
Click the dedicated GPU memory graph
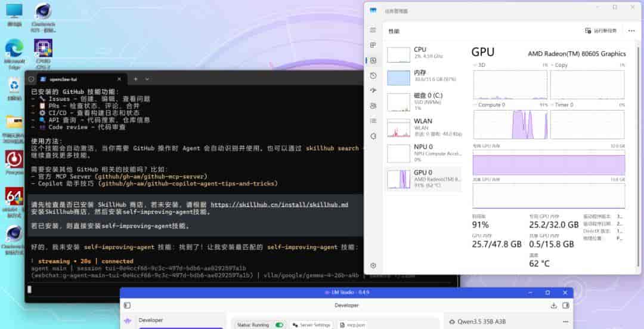click(549, 163)
